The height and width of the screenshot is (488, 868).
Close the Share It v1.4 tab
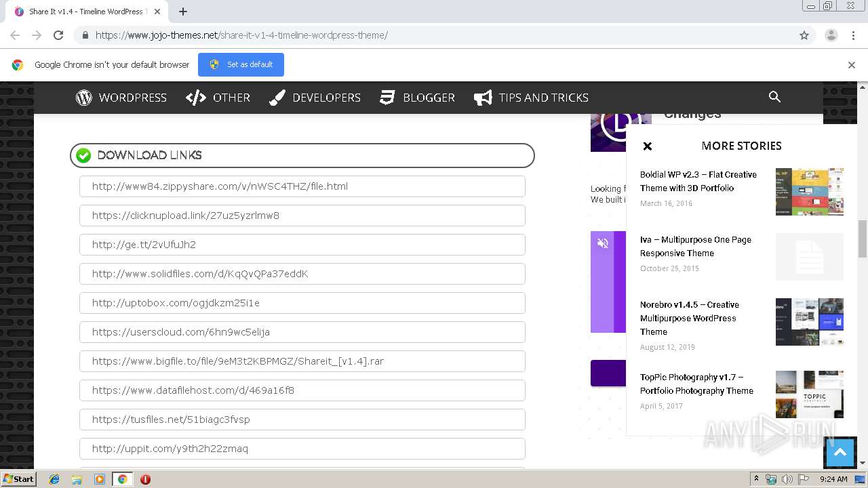[158, 12]
